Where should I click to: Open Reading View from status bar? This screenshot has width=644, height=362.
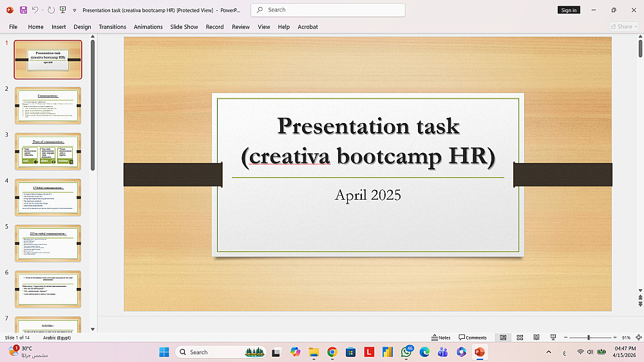tap(536, 338)
